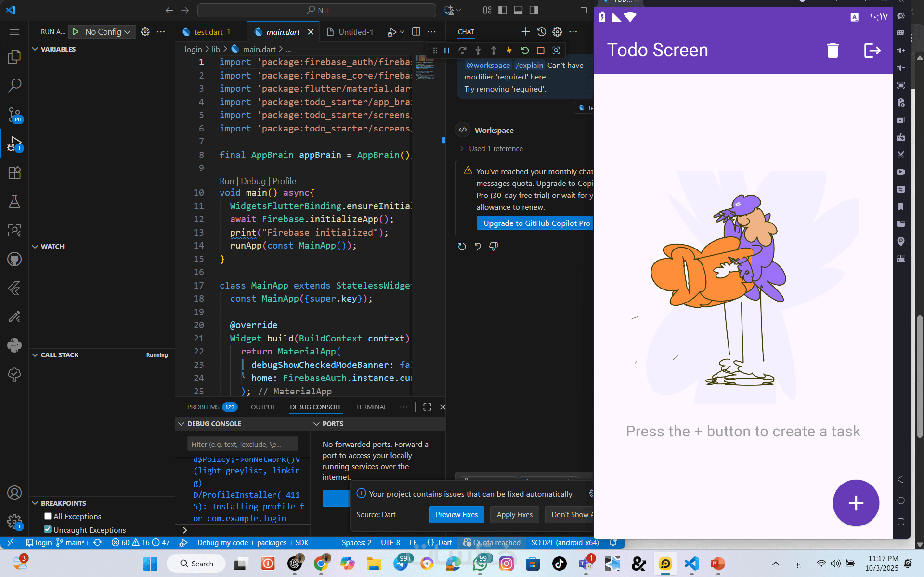924x577 pixels.
Task: Retry the chat response
Action: (x=462, y=247)
